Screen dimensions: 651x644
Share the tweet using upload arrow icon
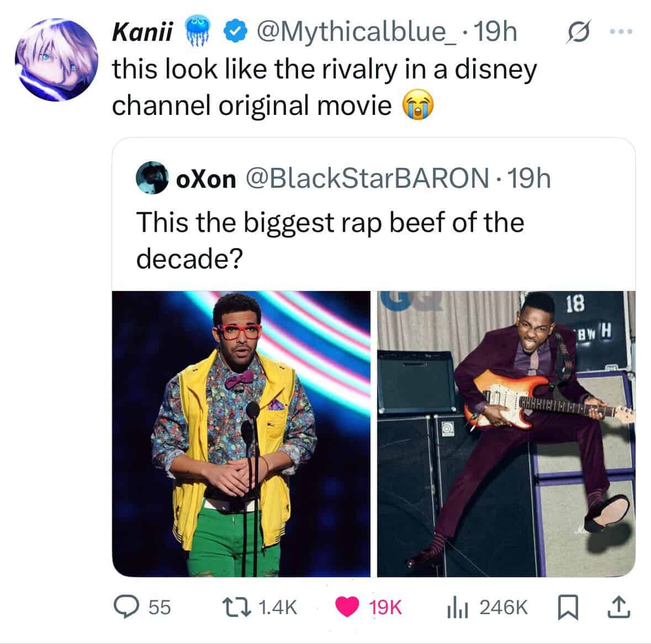[x=616, y=608]
